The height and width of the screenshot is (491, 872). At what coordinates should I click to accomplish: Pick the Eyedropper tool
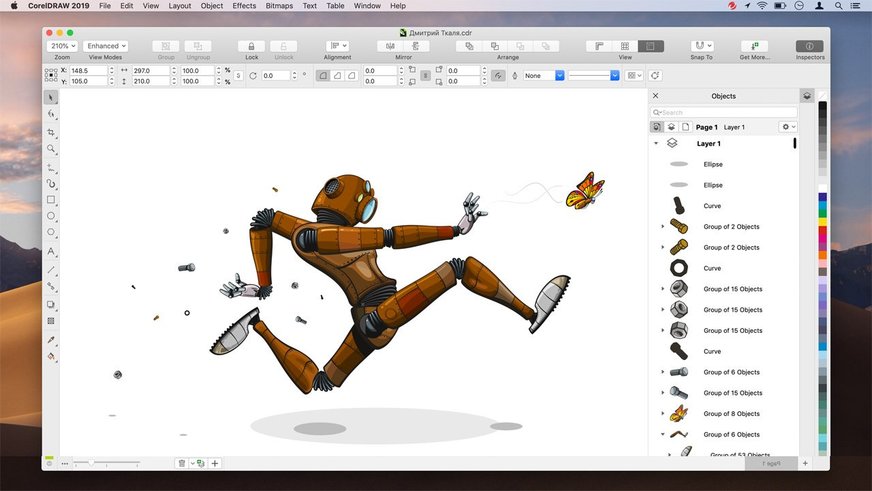point(51,340)
